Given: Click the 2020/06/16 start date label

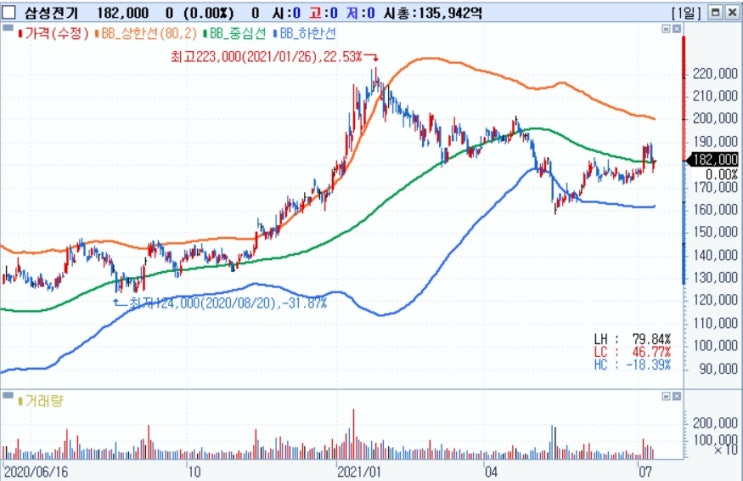Looking at the screenshot, I should coord(36,472).
